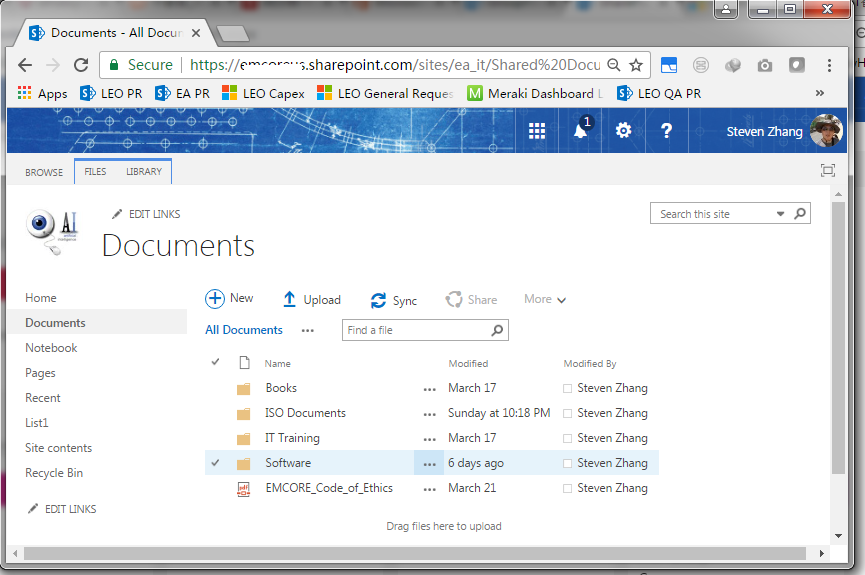
Task: Deselect the Software folder row checkmark
Action: (x=216, y=462)
